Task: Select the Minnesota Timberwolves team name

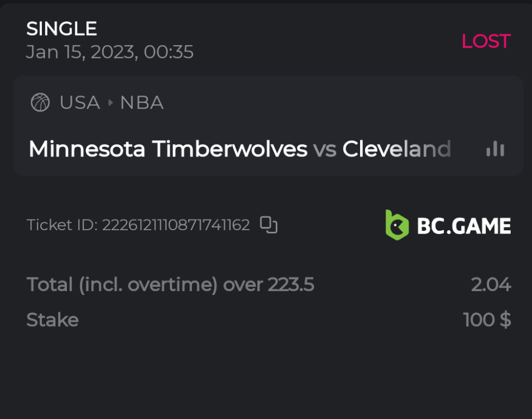Action: [167, 149]
